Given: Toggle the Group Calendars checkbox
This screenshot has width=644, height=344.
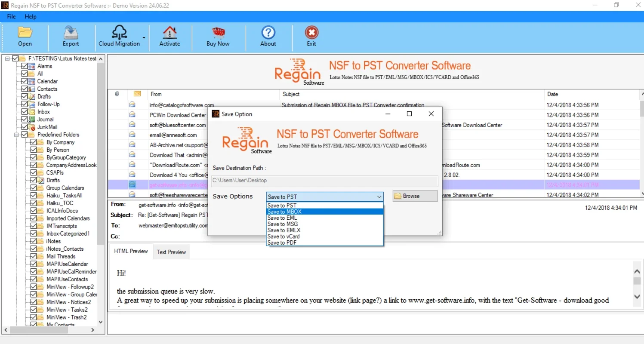Looking at the screenshot, I should [33, 188].
